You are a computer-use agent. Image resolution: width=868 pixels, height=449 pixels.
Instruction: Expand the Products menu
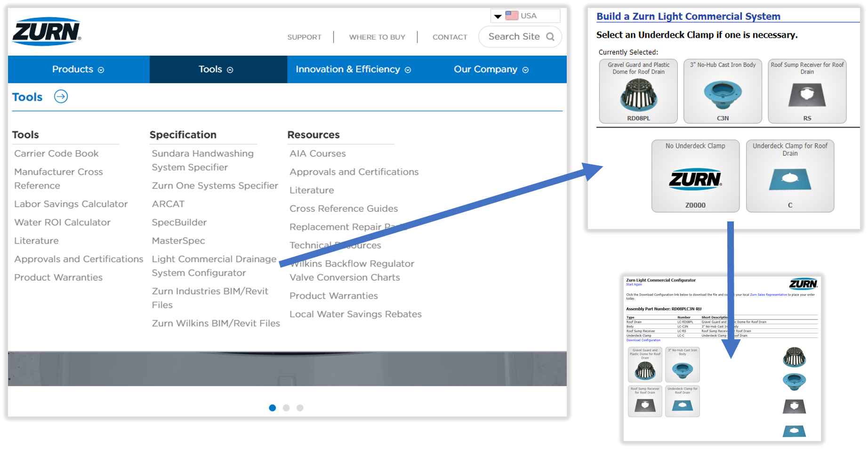point(79,69)
